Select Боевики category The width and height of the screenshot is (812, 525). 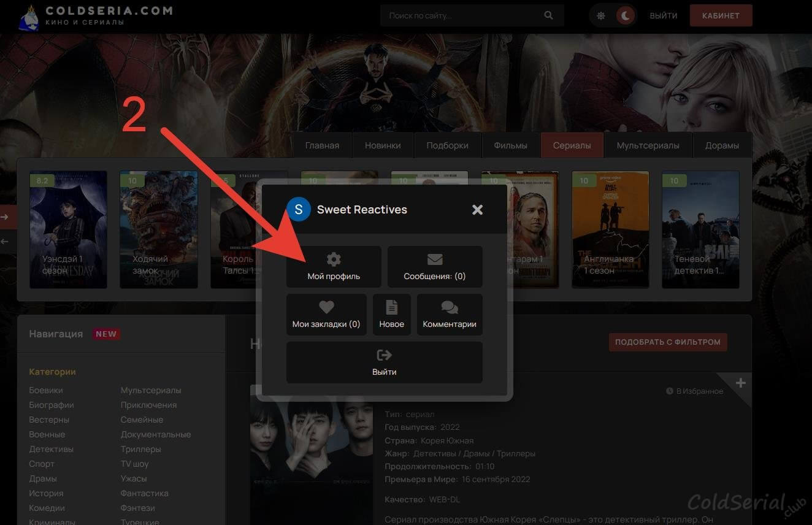(46, 390)
